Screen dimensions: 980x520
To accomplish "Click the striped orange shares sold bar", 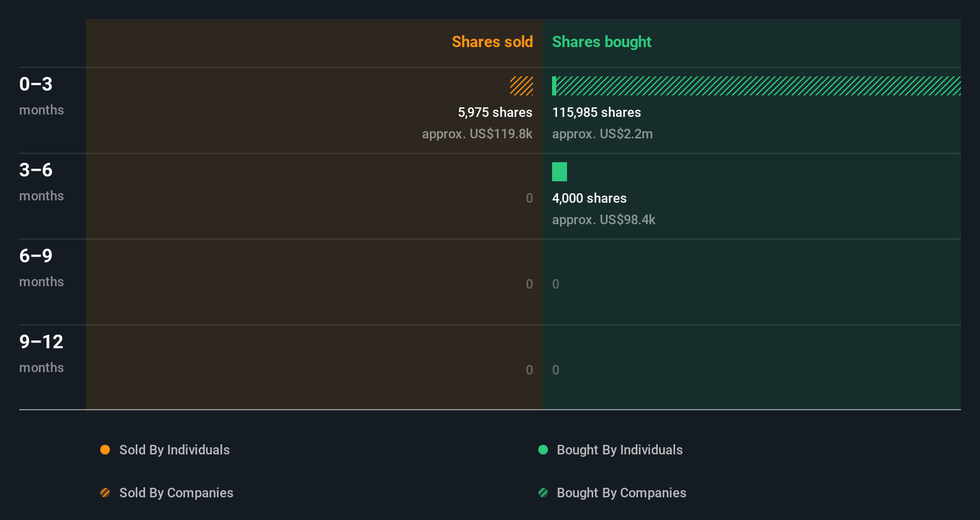I will pos(522,86).
